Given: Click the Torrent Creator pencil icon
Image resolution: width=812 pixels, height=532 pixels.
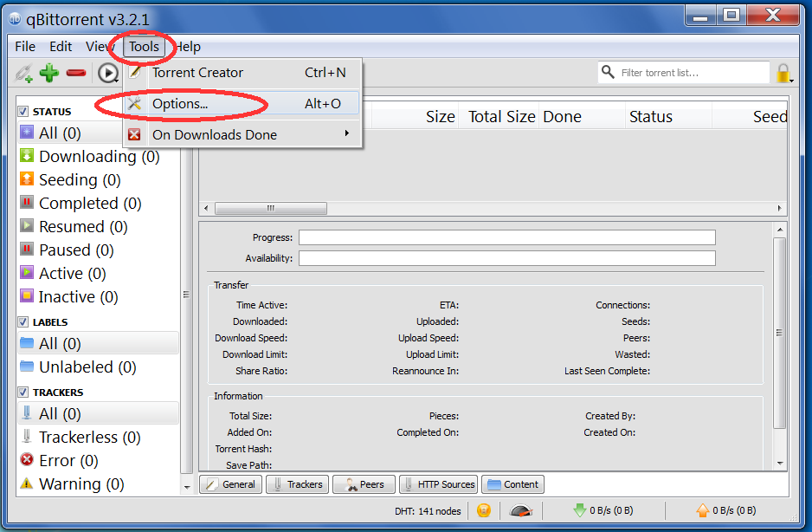Looking at the screenshot, I should pos(135,72).
